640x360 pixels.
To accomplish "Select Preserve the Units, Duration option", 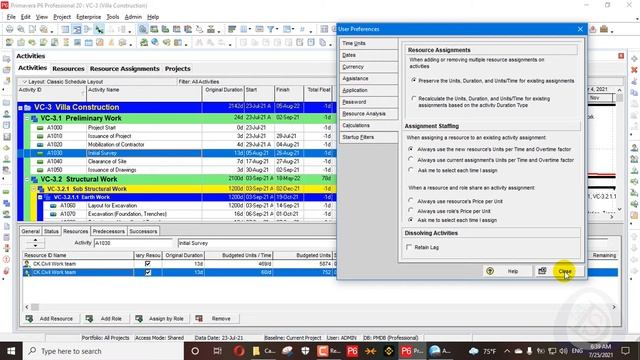I will click(414, 81).
